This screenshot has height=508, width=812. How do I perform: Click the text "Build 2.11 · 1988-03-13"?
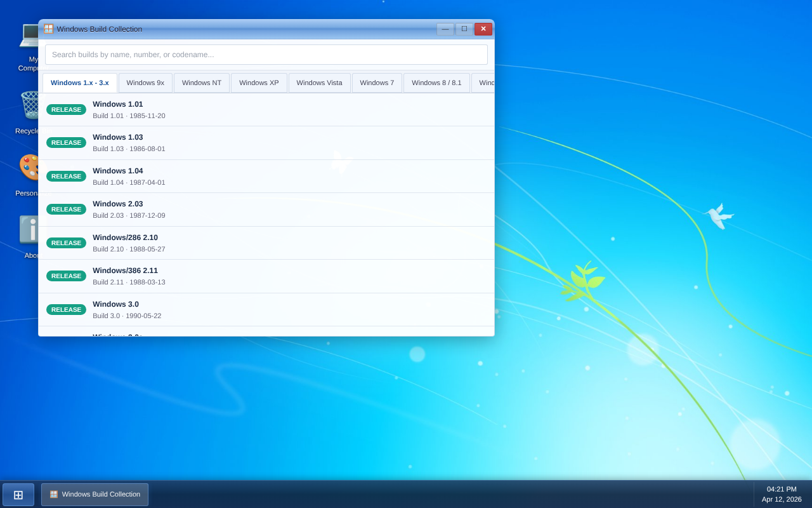tap(129, 282)
